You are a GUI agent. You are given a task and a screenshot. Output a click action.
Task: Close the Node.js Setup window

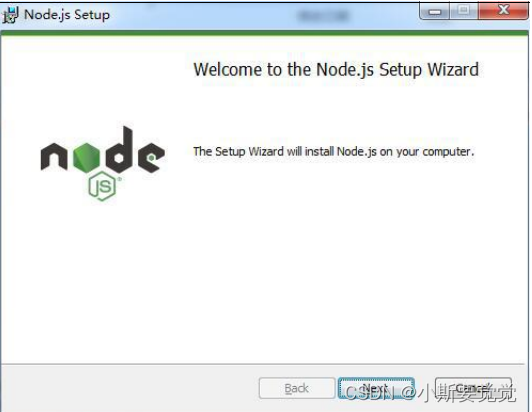[x=503, y=11]
